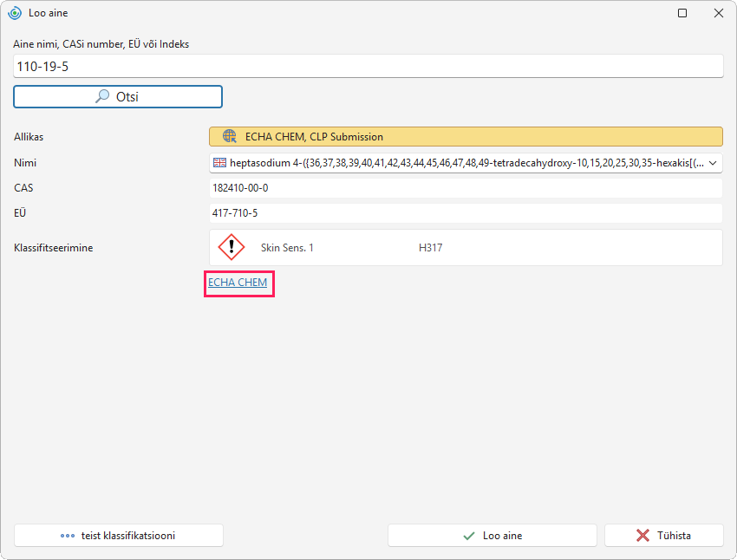Maximize the Loo aine window
The width and height of the screenshot is (737, 560).
(x=682, y=13)
